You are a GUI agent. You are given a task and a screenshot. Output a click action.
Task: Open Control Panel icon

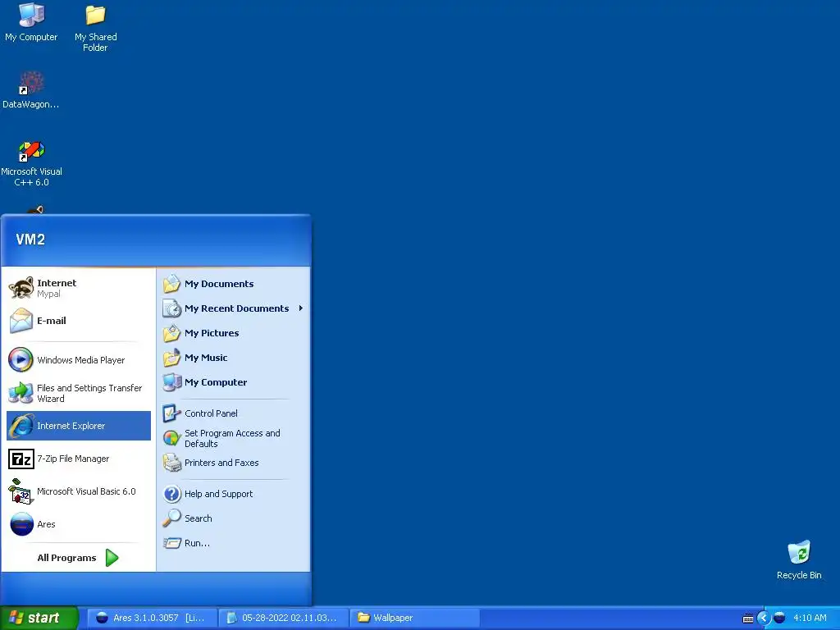[x=172, y=413]
